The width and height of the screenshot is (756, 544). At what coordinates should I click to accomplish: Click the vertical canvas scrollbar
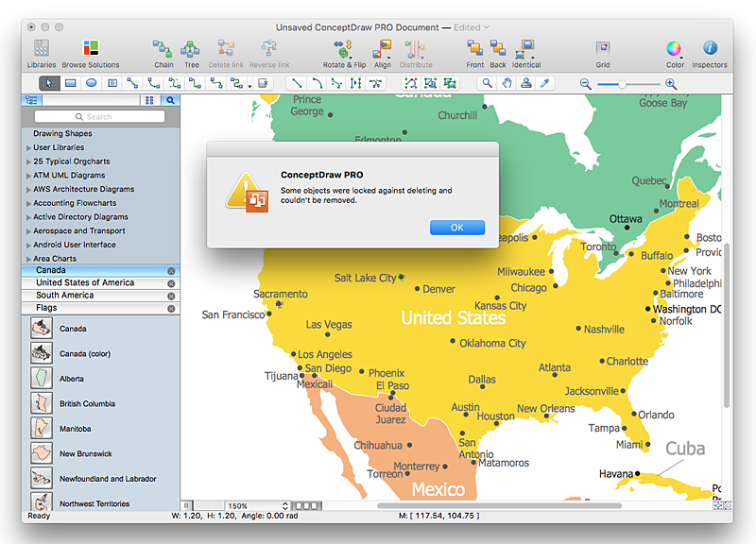coord(727,325)
